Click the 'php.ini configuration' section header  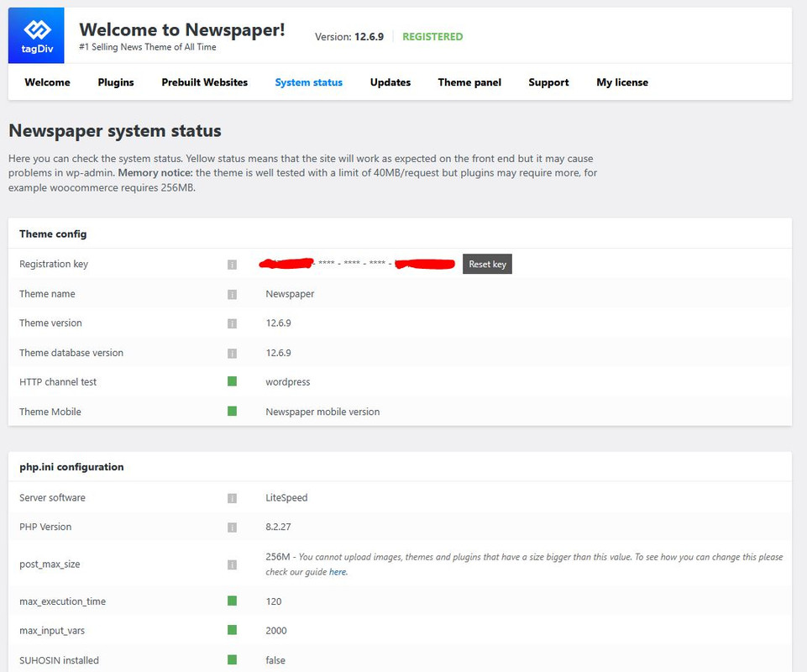point(71,467)
